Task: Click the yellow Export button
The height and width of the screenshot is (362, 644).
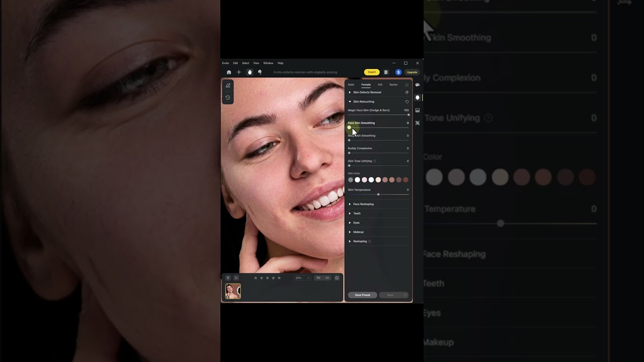Action: tap(372, 72)
